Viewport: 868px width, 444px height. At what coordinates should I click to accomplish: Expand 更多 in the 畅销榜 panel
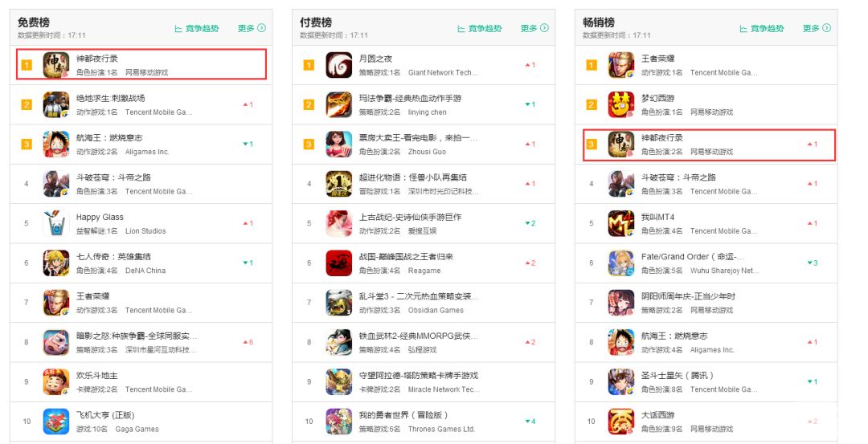(x=817, y=28)
